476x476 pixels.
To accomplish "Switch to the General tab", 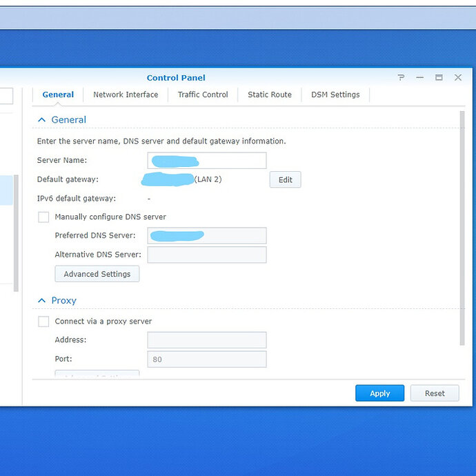I will (x=58, y=95).
